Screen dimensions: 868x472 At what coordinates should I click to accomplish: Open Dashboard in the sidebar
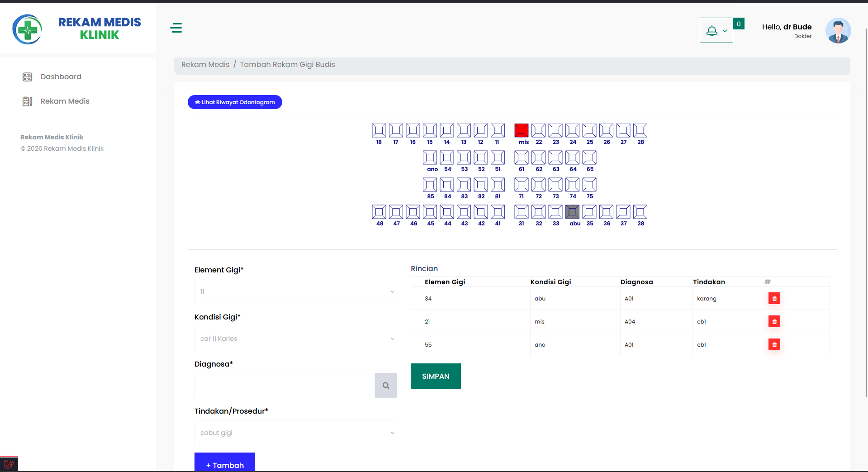point(61,76)
